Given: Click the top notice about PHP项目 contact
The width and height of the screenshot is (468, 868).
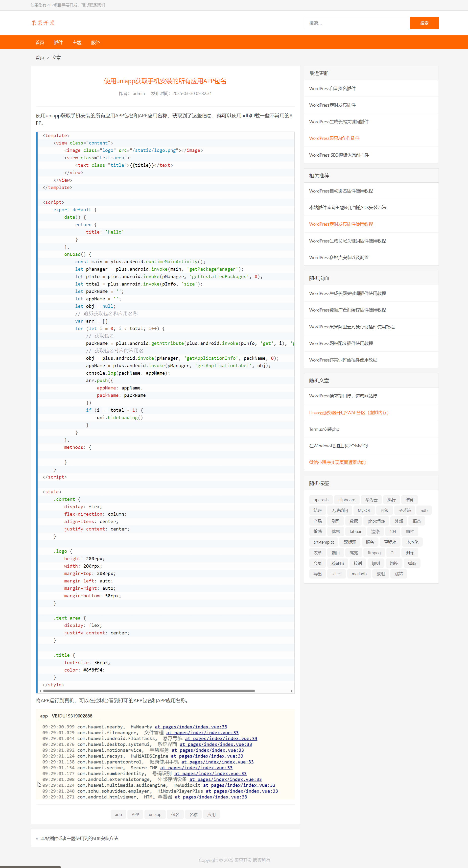Looking at the screenshot, I should pos(68,5).
